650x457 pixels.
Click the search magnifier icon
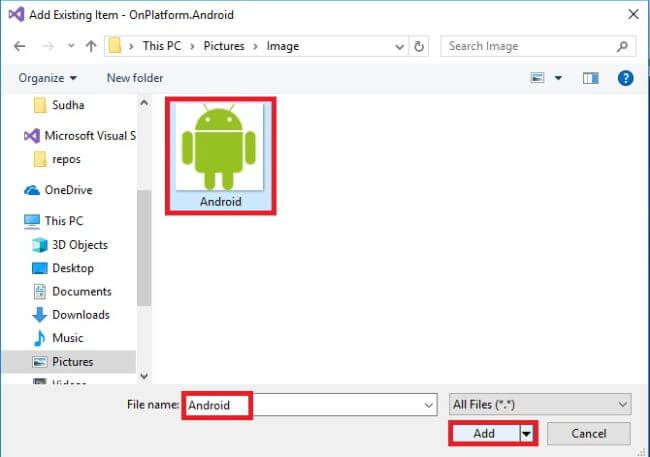pos(622,46)
